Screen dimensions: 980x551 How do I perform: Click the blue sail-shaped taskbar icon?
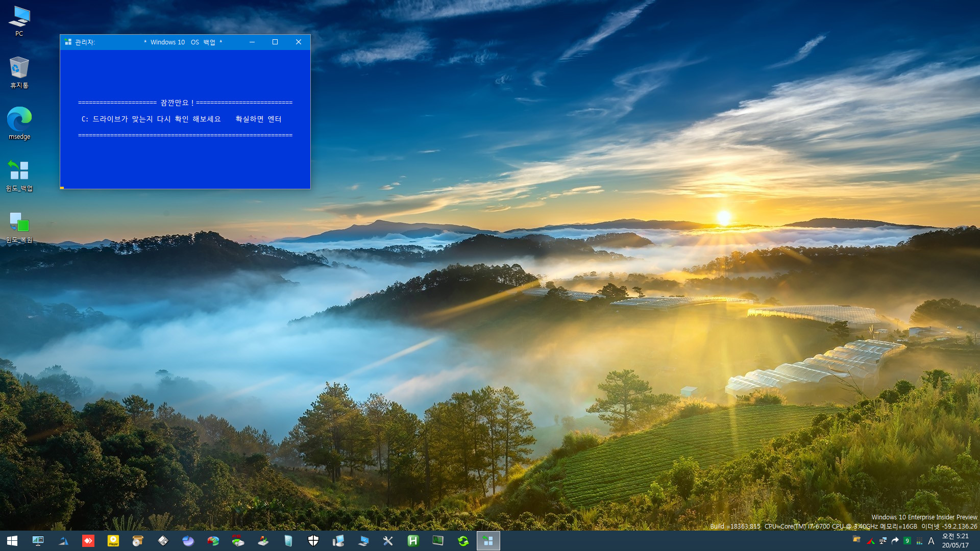tap(63, 541)
